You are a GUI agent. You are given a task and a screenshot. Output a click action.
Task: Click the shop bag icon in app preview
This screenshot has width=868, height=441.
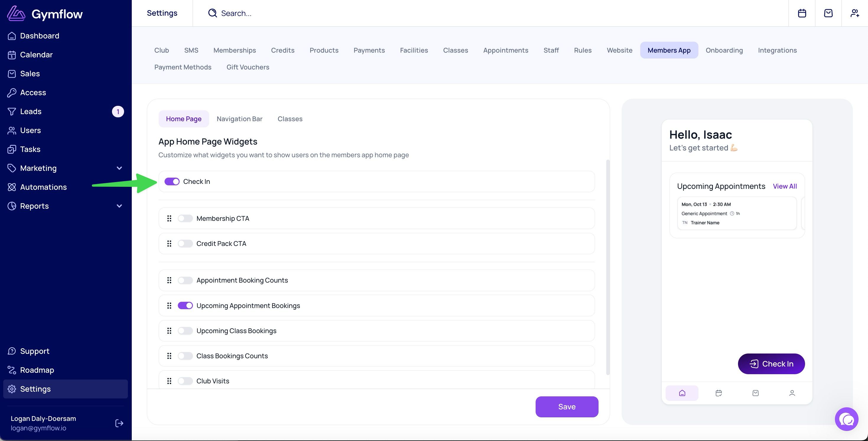coord(755,393)
